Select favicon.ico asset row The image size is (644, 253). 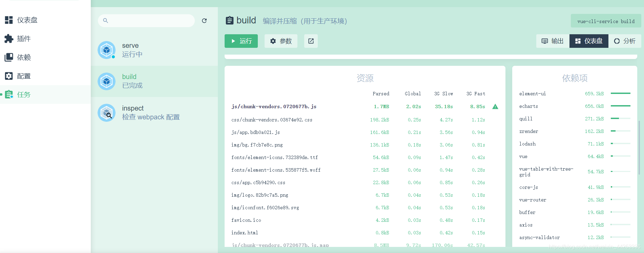coord(365,220)
